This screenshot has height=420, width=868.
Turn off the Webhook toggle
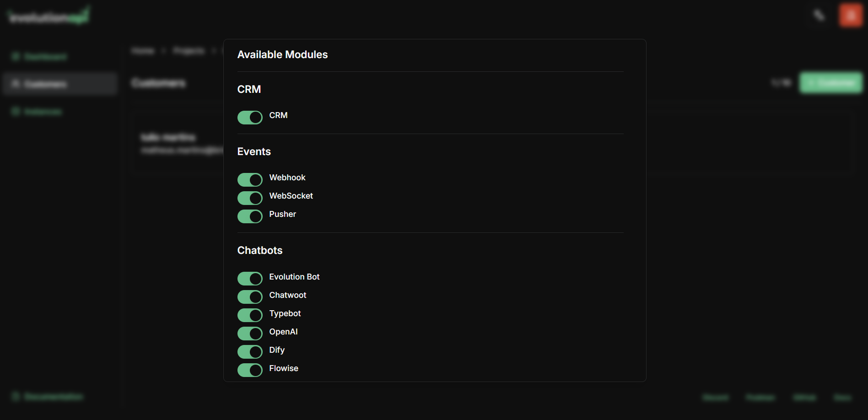[250, 179]
